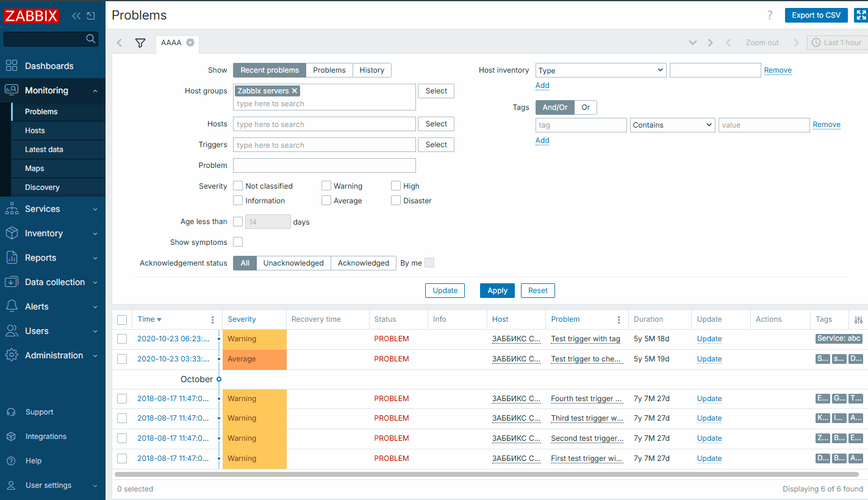Click the help question mark icon

pyautogui.click(x=770, y=15)
